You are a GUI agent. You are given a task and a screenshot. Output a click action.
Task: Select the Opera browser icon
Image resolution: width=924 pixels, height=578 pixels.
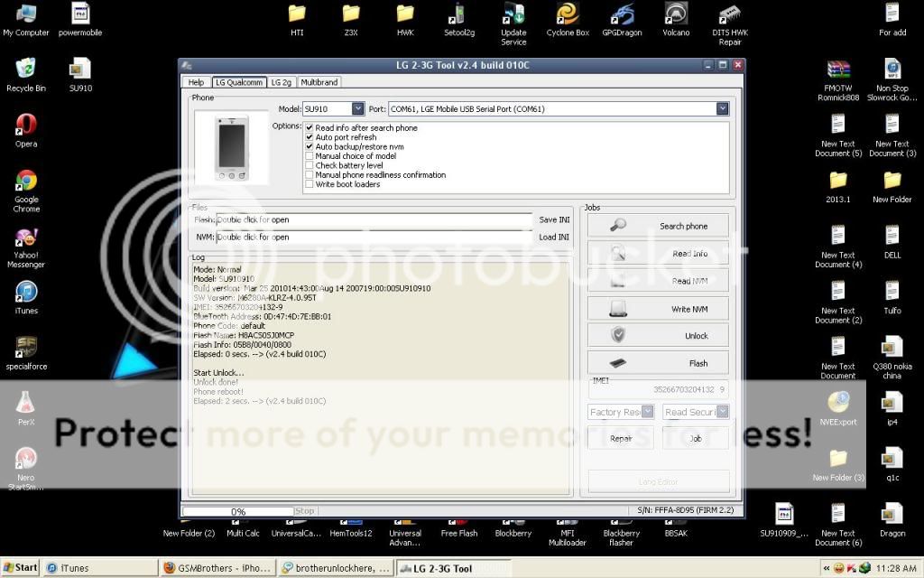point(26,131)
